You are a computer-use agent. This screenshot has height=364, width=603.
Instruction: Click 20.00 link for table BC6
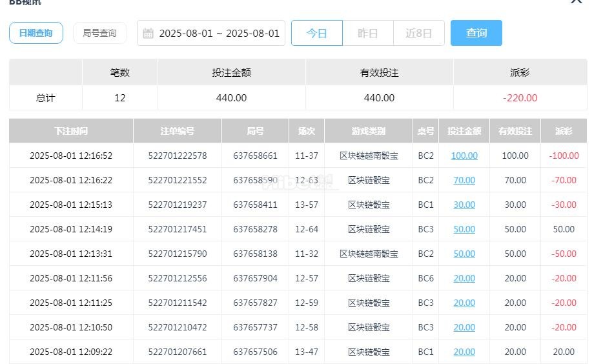click(464, 278)
